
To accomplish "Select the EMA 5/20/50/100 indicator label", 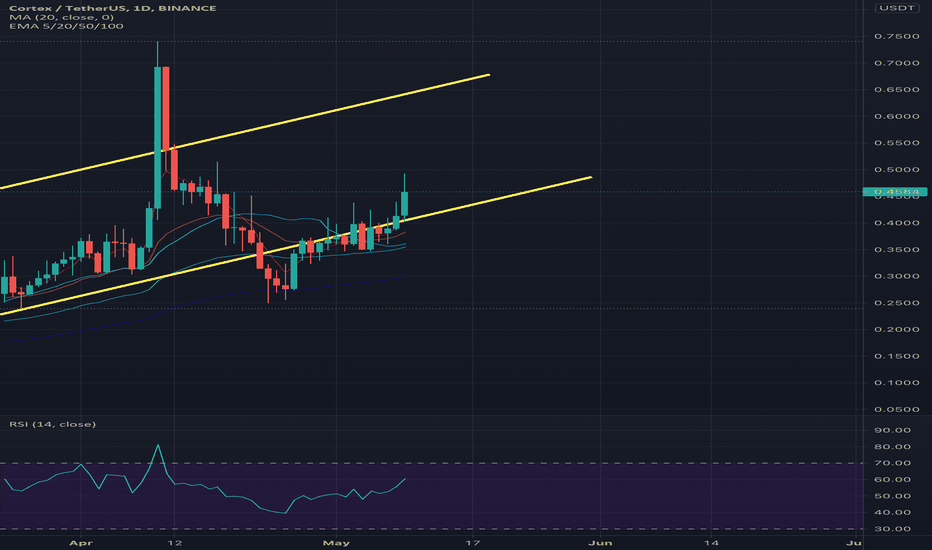I will click(x=66, y=26).
